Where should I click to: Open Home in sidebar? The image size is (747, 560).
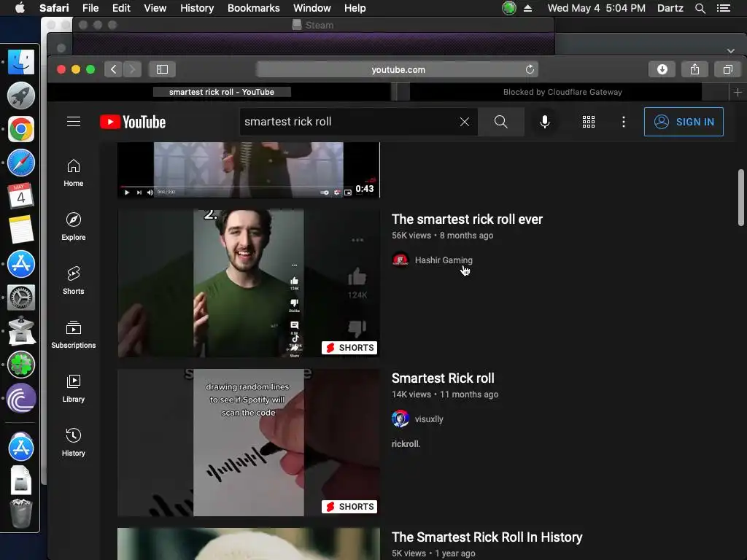74,173
